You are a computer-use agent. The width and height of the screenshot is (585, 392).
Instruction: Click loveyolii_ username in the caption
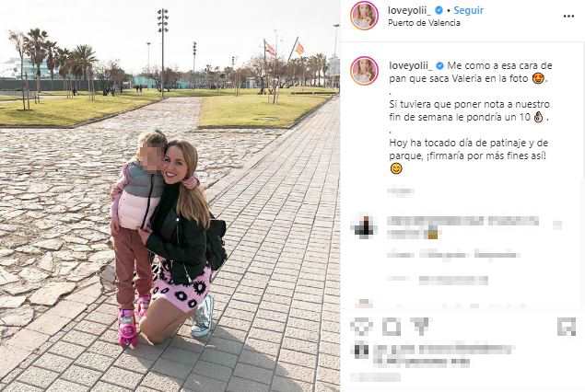(x=411, y=65)
